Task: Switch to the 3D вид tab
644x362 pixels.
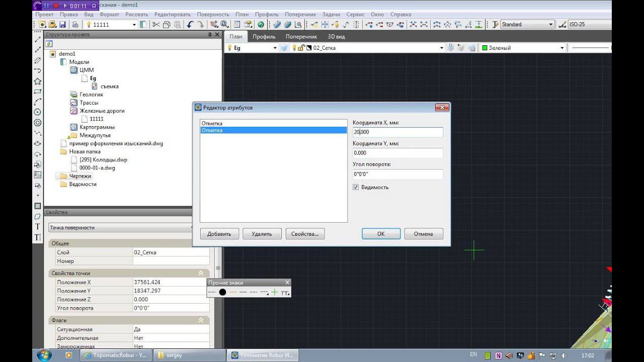Action: pyautogui.click(x=336, y=36)
